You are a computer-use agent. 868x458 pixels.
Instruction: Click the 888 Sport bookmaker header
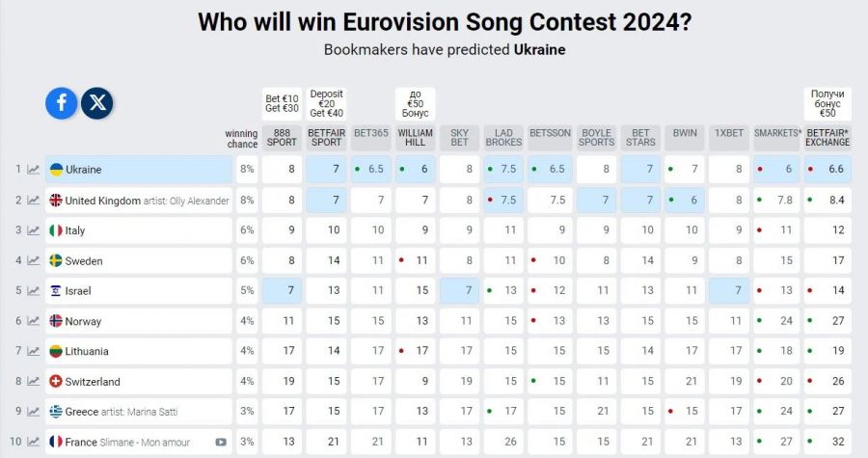pos(282,138)
